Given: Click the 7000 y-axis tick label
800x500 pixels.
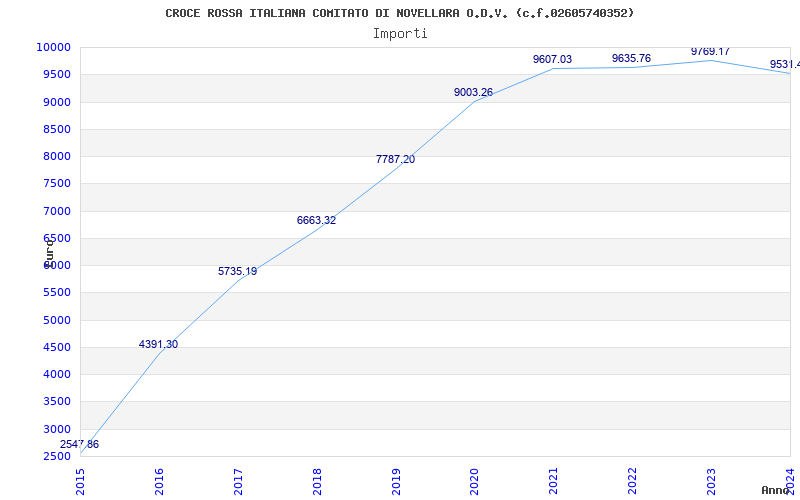Looking at the screenshot, I should (x=57, y=211).
